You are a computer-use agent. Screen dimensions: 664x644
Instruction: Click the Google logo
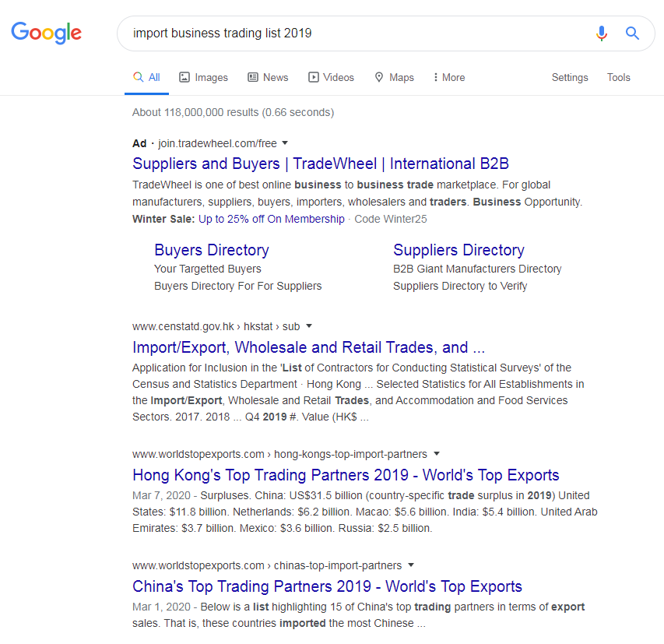click(46, 33)
